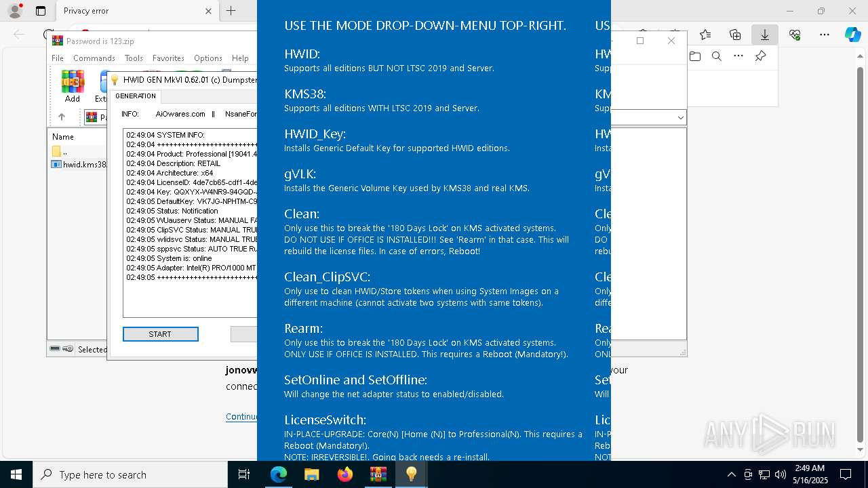Open the Copilot icon in Edge
Viewport: 868px width, 488px height.
(852, 35)
